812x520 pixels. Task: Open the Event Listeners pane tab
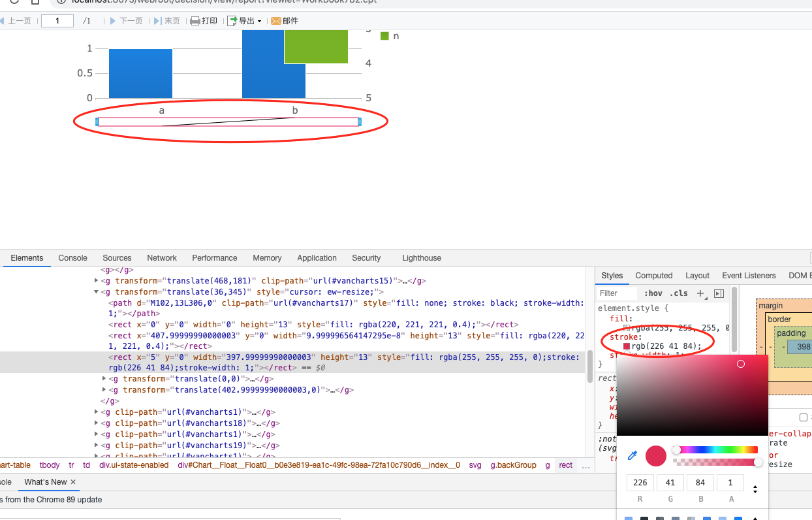(749, 276)
